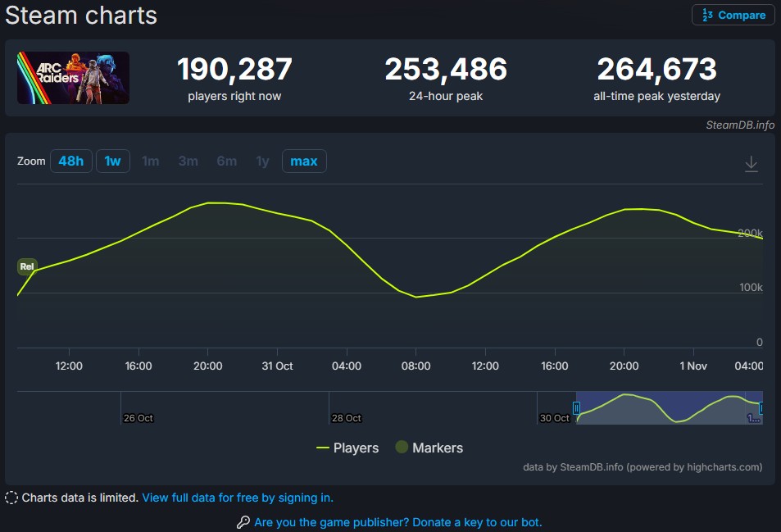Click the Compare button
This screenshot has width=781, height=532.
tap(733, 15)
